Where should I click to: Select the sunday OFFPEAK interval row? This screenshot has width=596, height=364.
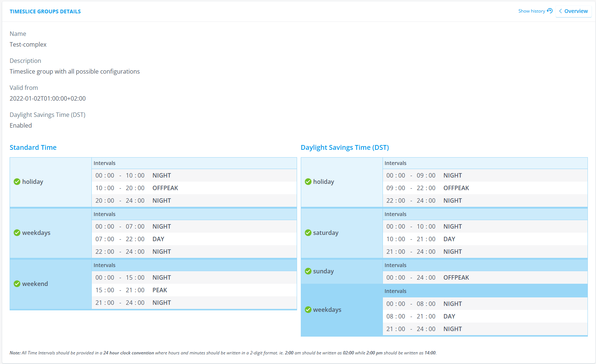485,277
